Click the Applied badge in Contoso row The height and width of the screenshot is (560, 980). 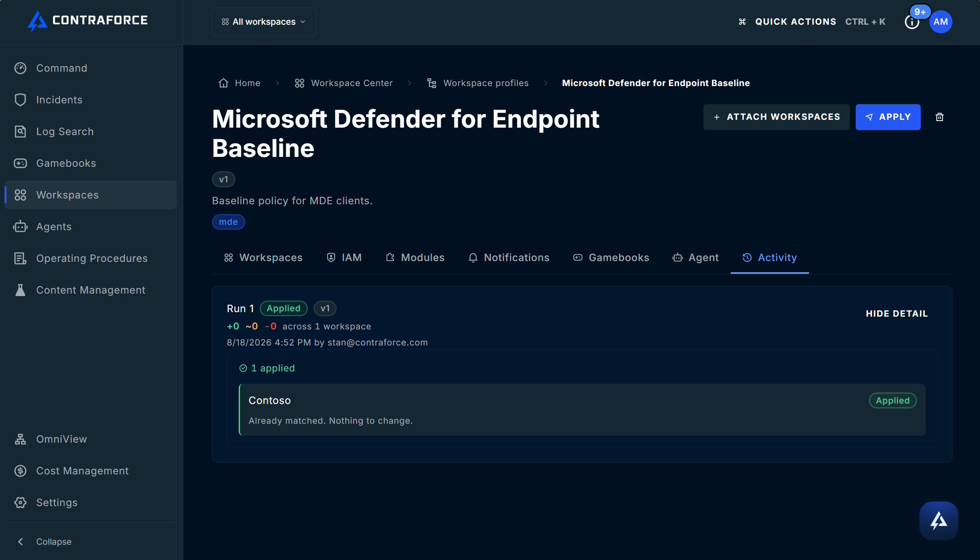[x=893, y=401]
